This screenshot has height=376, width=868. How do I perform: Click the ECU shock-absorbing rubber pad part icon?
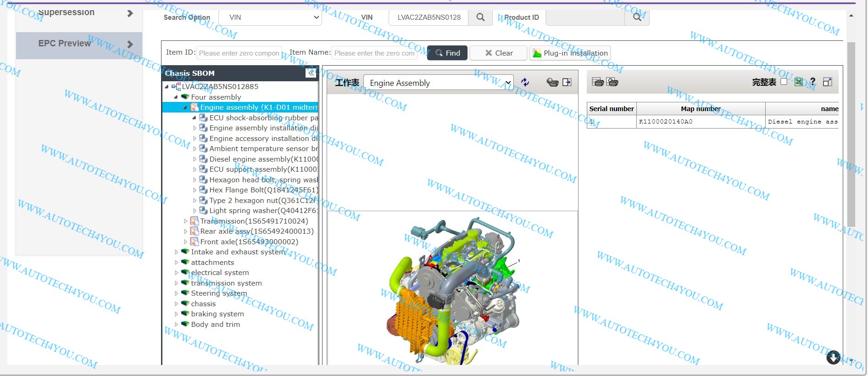click(204, 118)
